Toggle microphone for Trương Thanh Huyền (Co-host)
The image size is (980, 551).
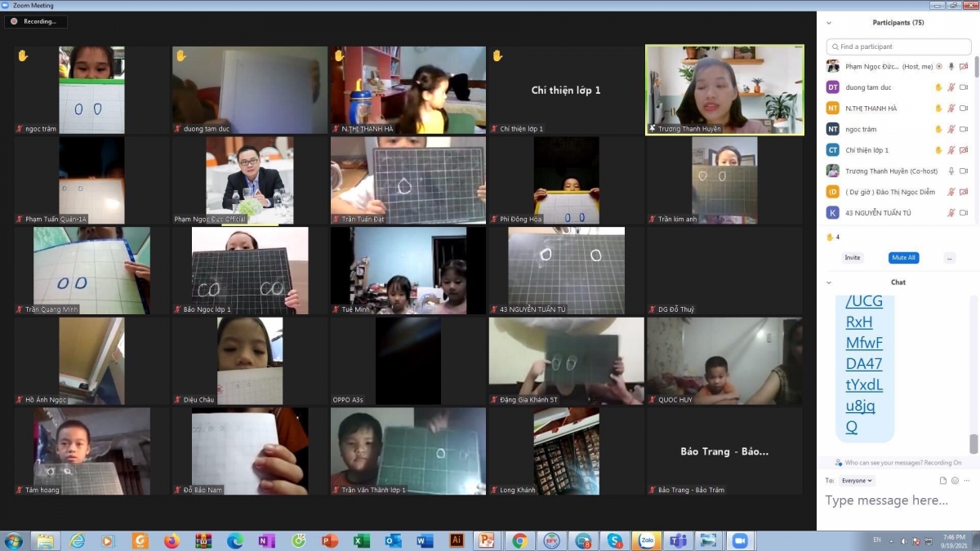(x=951, y=171)
